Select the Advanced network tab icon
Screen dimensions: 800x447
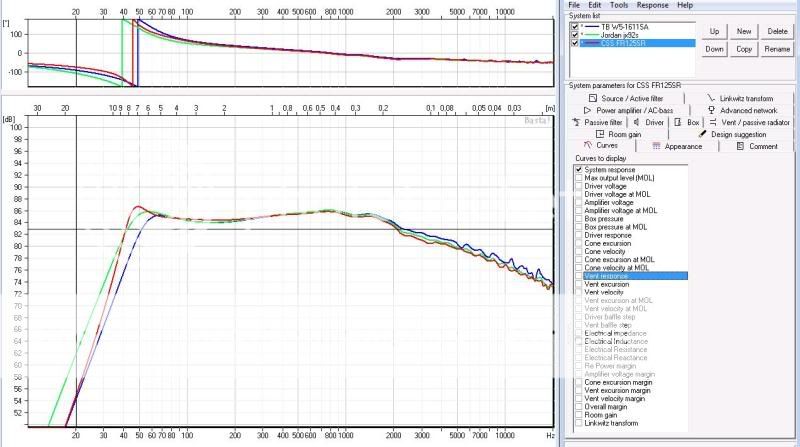[712, 110]
